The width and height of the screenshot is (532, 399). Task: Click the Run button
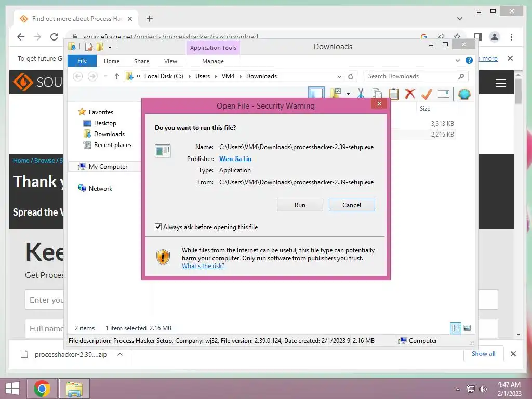300,205
